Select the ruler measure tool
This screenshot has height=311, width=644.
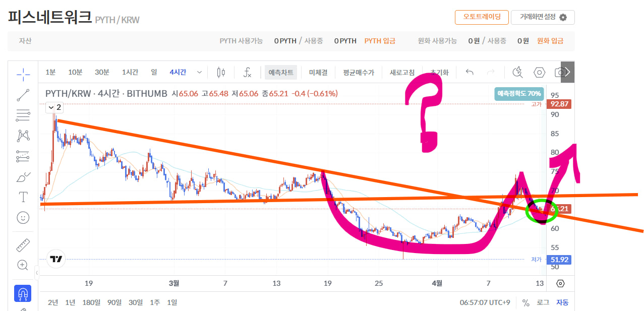pos(23,245)
